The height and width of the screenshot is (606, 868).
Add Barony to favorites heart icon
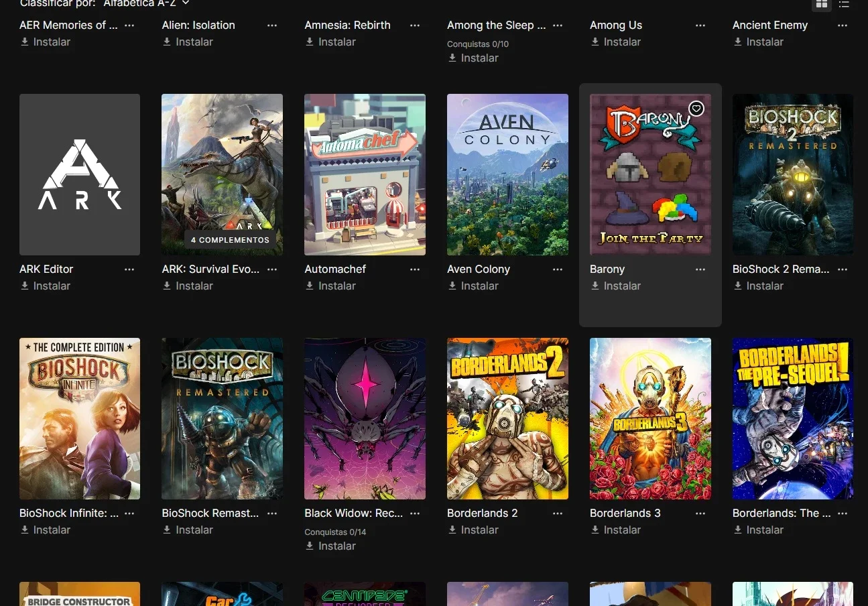696,109
